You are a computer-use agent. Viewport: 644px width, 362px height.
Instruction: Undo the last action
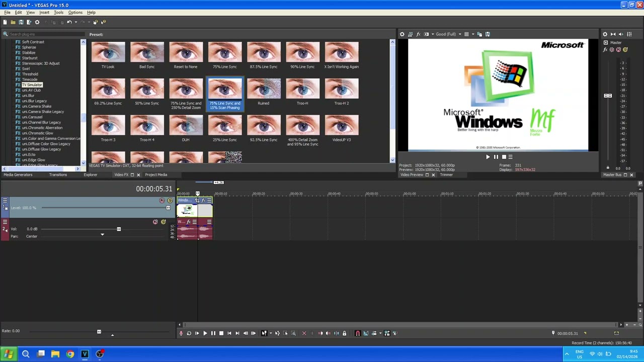[x=69, y=22]
